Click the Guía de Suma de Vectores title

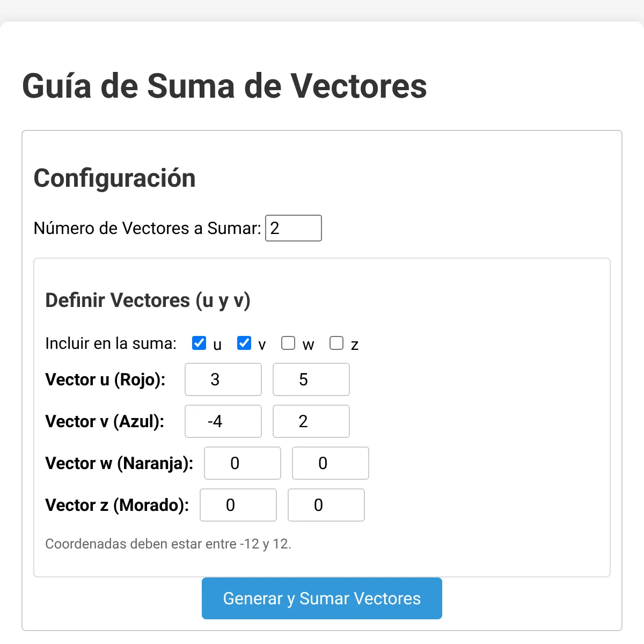click(224, 86)
